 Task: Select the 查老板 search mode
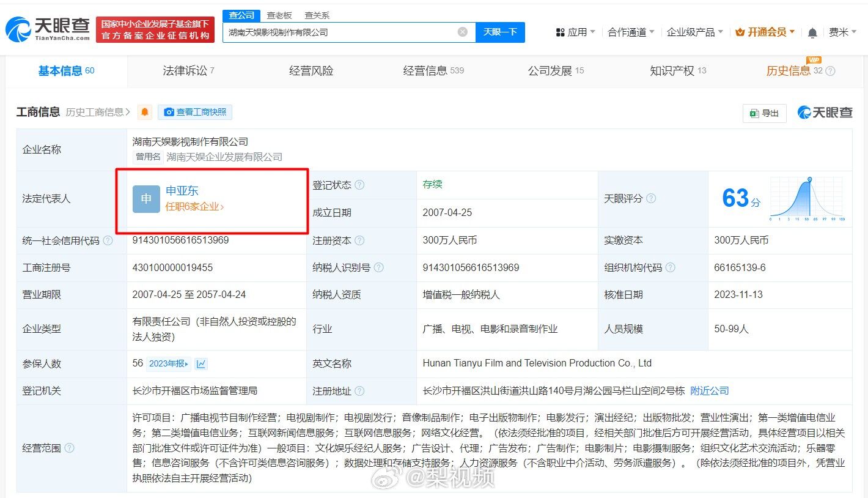pyautogui.click(x=279, y=15)
